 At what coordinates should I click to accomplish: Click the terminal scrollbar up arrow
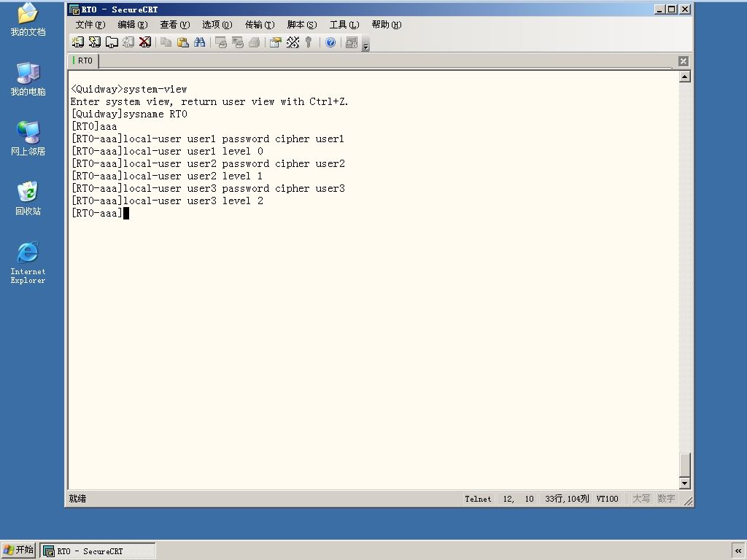tap(684, 77)
